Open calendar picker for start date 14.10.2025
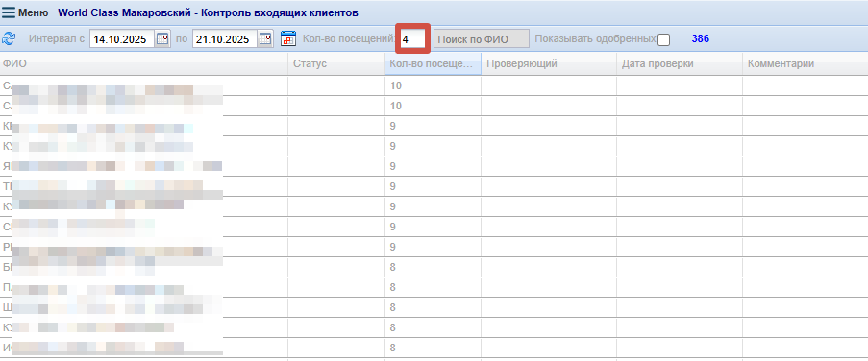Image resolution: width=868 pixels, height=361 pixels. pyautogui.click(x=162, y=39)
